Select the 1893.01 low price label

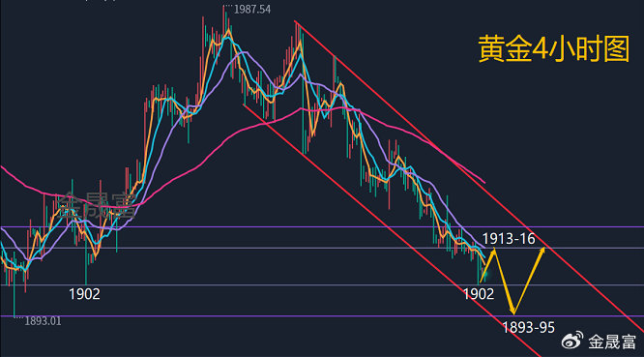(x=43, y=321)
